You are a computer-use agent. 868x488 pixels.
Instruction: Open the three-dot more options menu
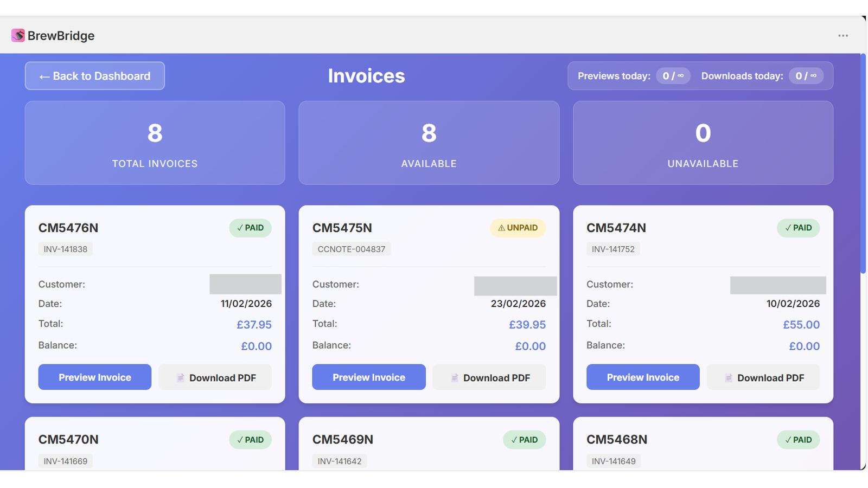click(x=843, y=36)
